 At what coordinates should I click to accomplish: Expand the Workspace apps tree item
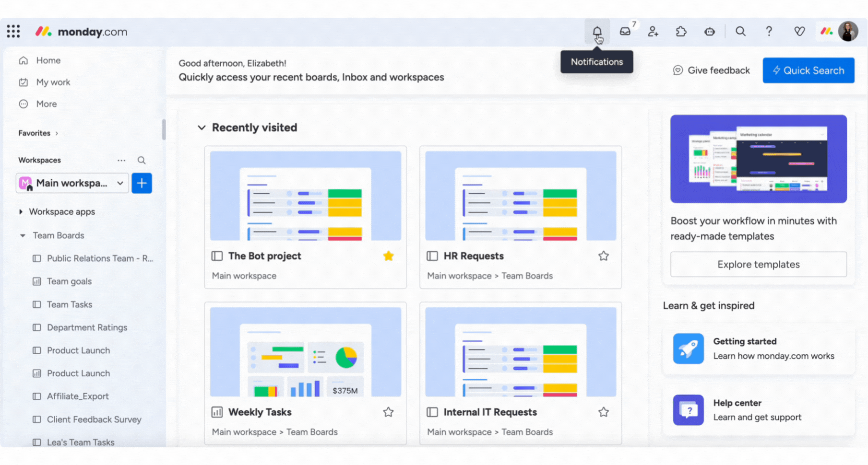click(21, 211)
